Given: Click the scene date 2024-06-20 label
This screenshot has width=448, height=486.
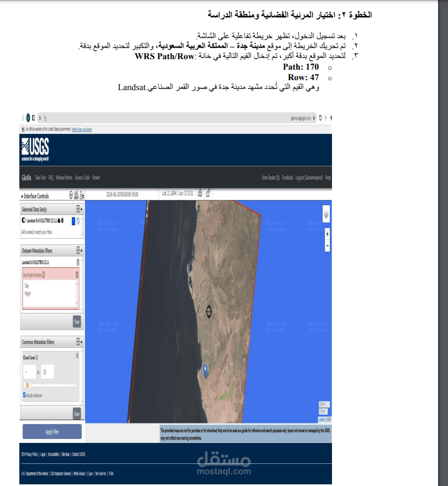Looking at the screenshot, I should tap(122, 194).
